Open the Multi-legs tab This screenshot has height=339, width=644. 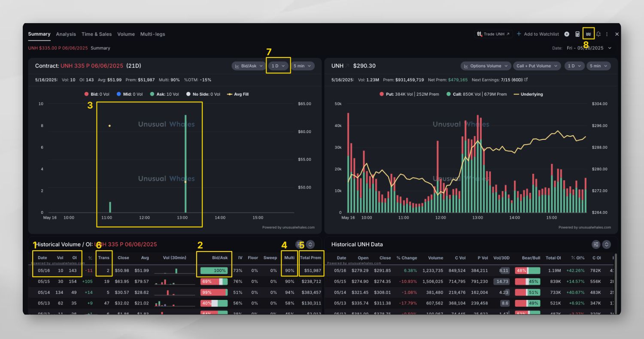(152, 34)
